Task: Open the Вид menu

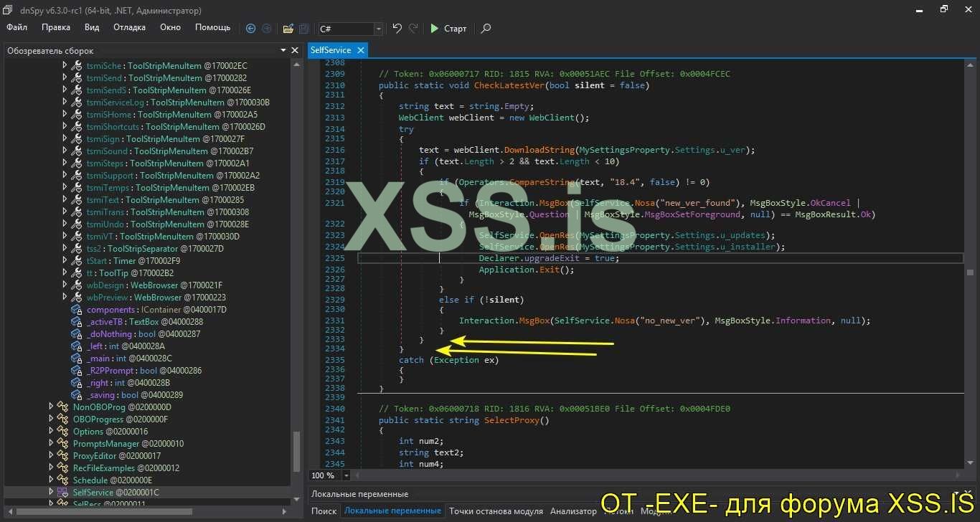Action: 92,27
